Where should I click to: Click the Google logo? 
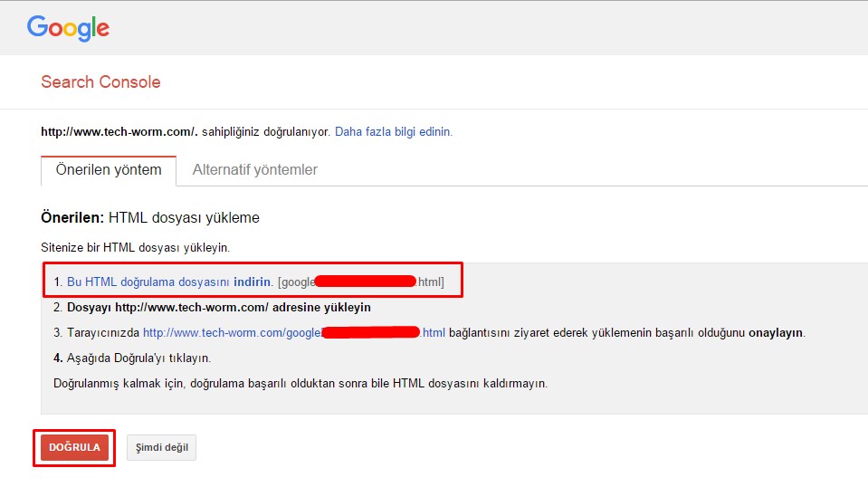tap(68, 28)
